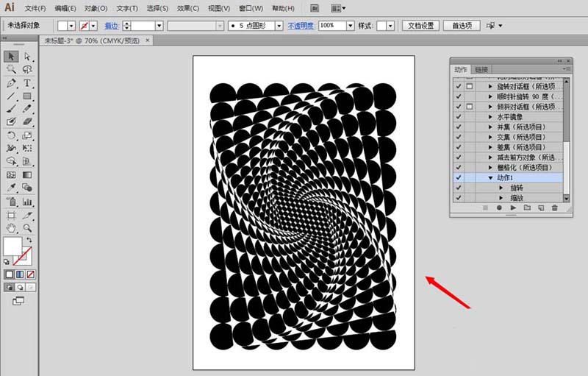588x376 pixels.
Task: Choose the Direct Selection tool
Action: click(x=27, y=56)
